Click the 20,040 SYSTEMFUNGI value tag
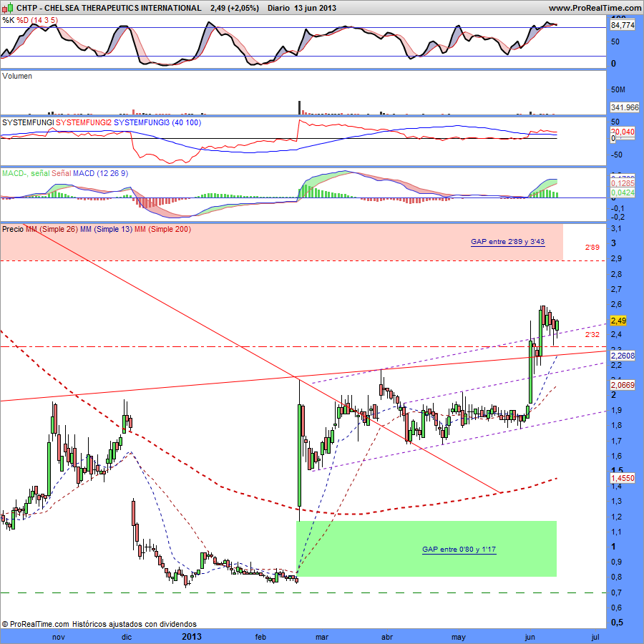Viewport: 644px width, 644px height. pos(623,132)
